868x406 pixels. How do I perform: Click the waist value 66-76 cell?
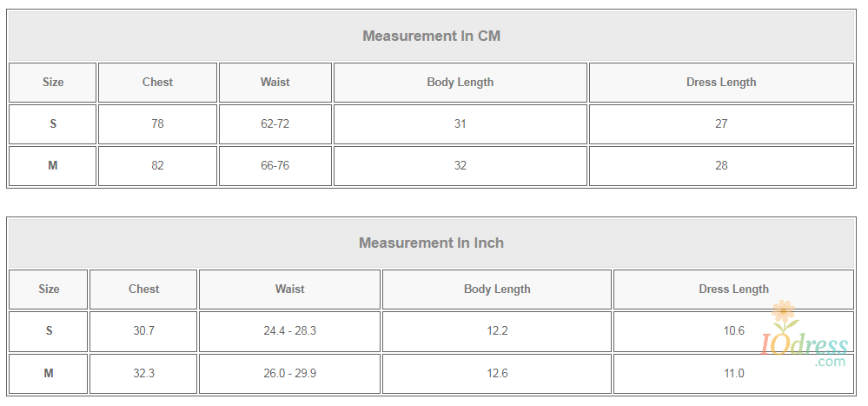pyautogui.click(x=275, y=166)
